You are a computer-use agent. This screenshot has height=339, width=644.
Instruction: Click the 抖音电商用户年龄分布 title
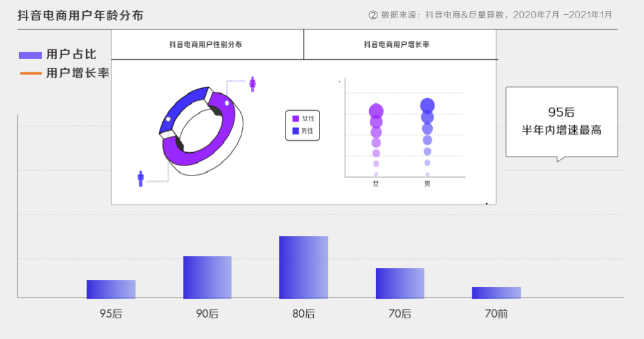pos(80,15)
